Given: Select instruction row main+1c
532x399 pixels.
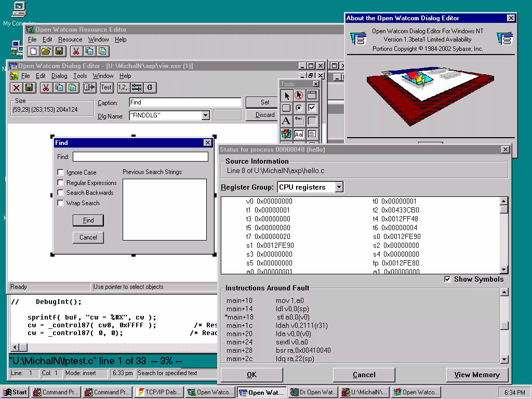Looking at the screenshot, I should 277,325.
